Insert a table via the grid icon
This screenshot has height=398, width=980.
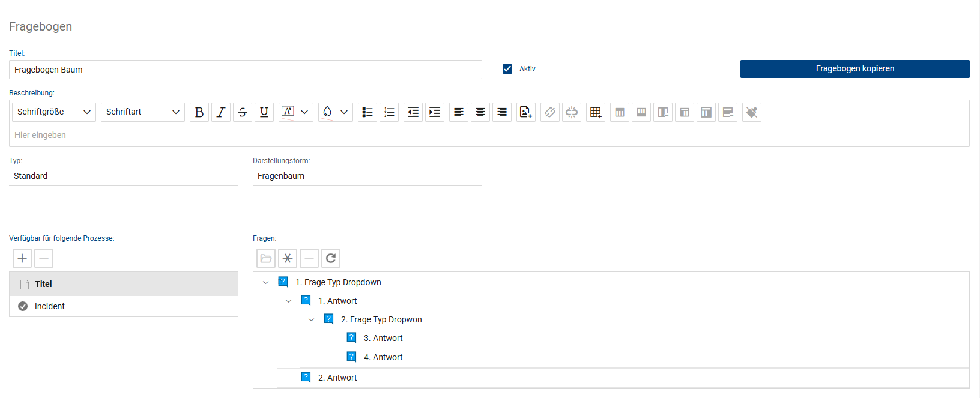pyautogui.click(x=596, y=112)
